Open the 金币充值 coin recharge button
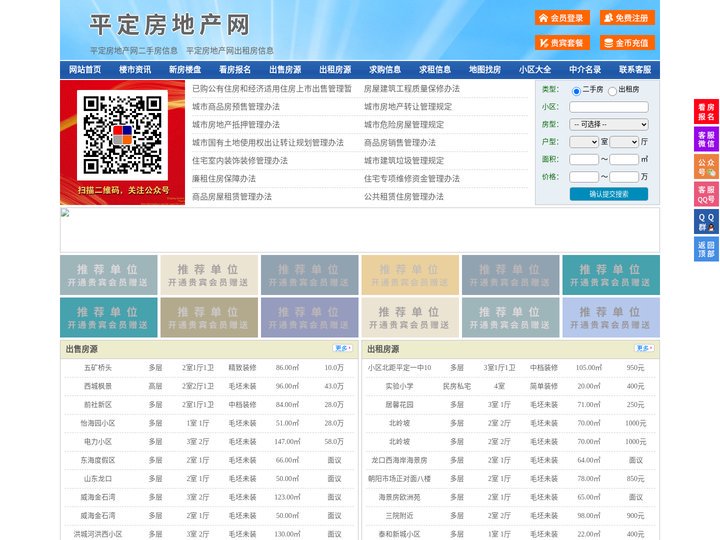 click(x=627, y=43)
